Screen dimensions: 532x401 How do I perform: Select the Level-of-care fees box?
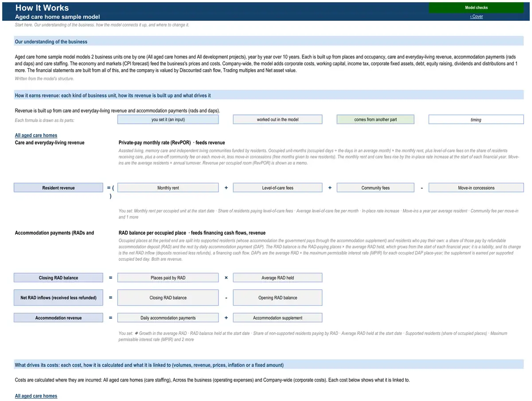(x=278, y=188)
